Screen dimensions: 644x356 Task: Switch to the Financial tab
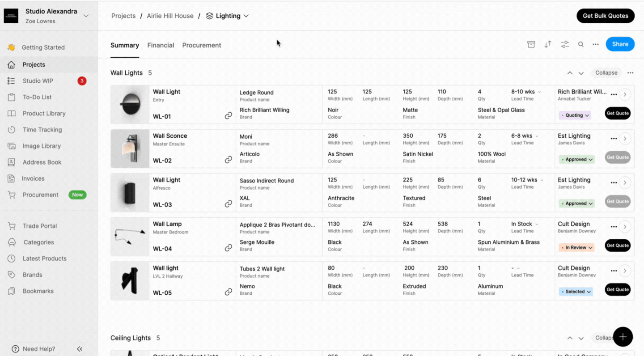161,45
